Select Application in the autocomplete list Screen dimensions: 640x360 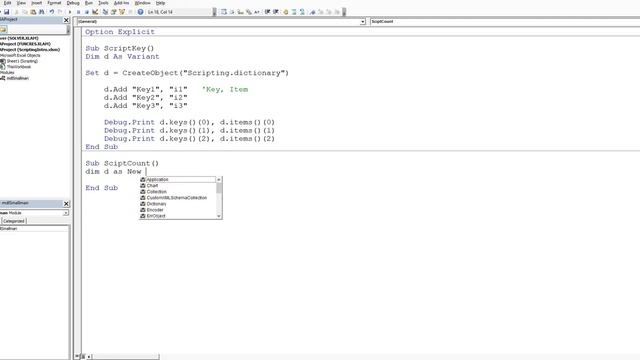(178, 180)
